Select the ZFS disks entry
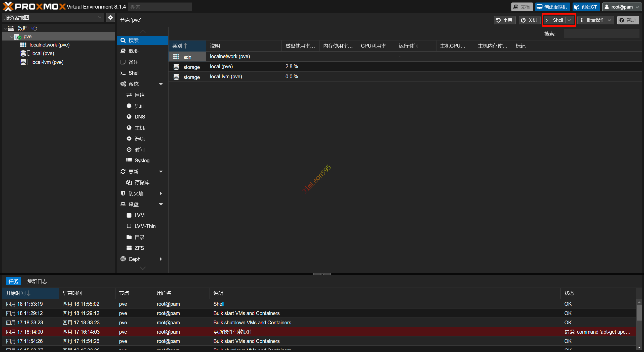The width and height of the screenshot is (644, 352). [x=139, y=248]
